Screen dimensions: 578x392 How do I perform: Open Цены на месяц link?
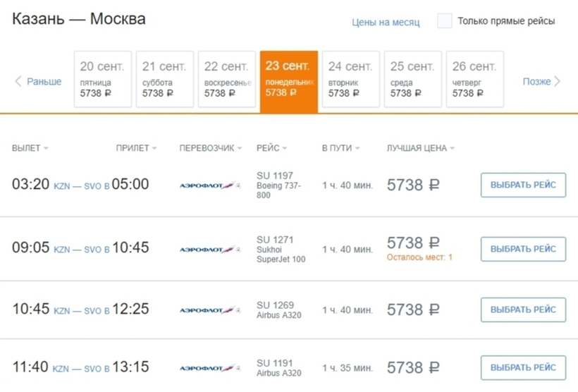(x=386, y=22)
